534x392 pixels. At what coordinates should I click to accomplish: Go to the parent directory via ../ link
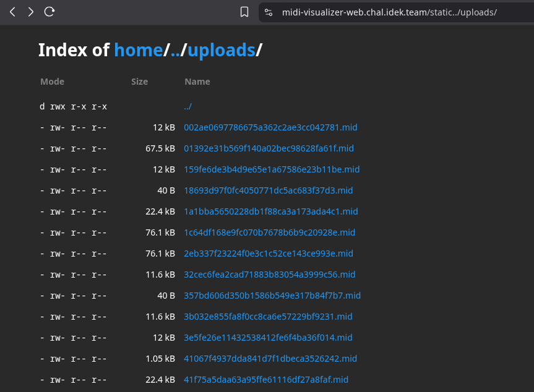click(187, 106)
